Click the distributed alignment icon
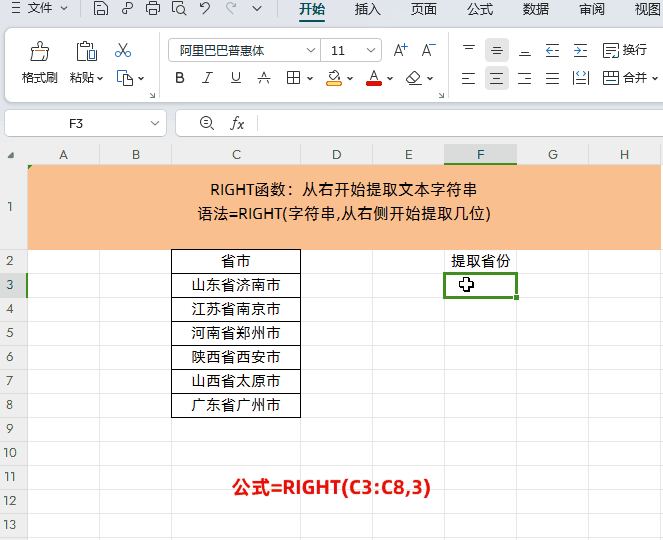The width and height of the screenshot is (663, 540). click(x=581, y=78)
